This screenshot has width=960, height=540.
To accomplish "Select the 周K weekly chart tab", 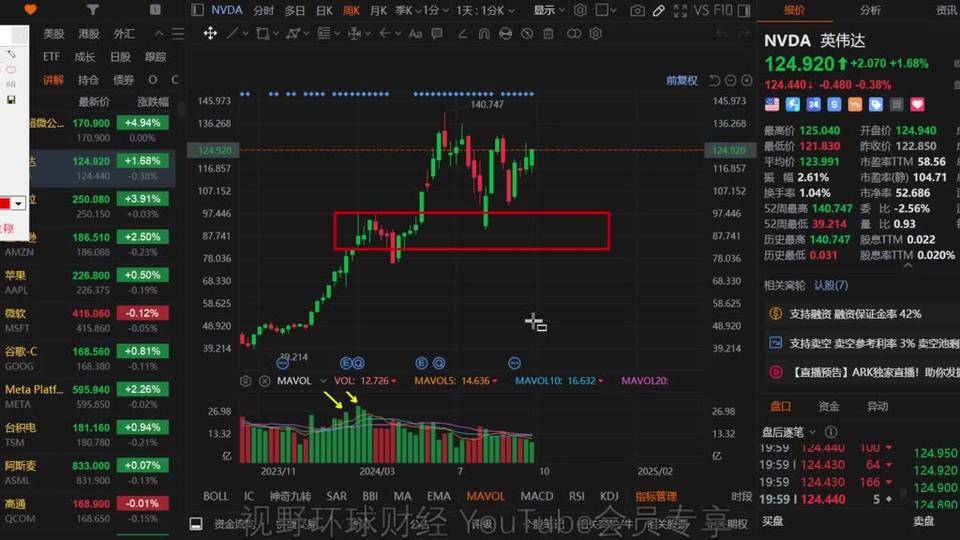I will pyautogui.click(x=351, y=10).
